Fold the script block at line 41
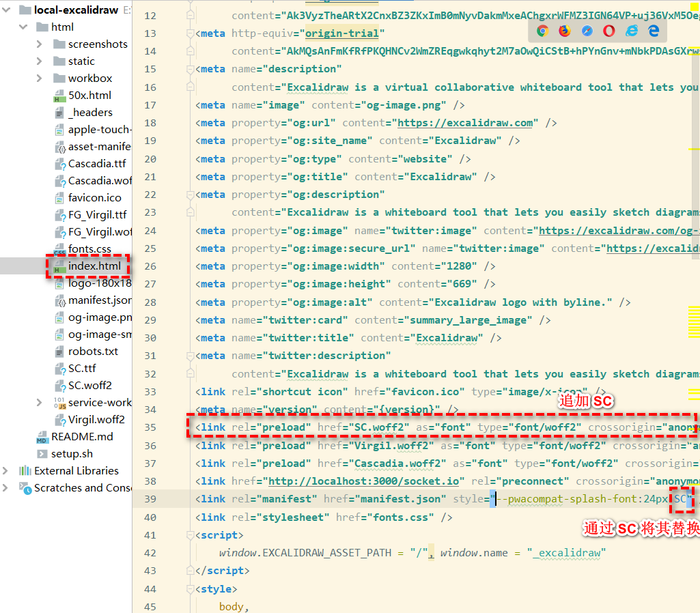The width and height of the screenshot is (700, 613). tap(191, 535)
